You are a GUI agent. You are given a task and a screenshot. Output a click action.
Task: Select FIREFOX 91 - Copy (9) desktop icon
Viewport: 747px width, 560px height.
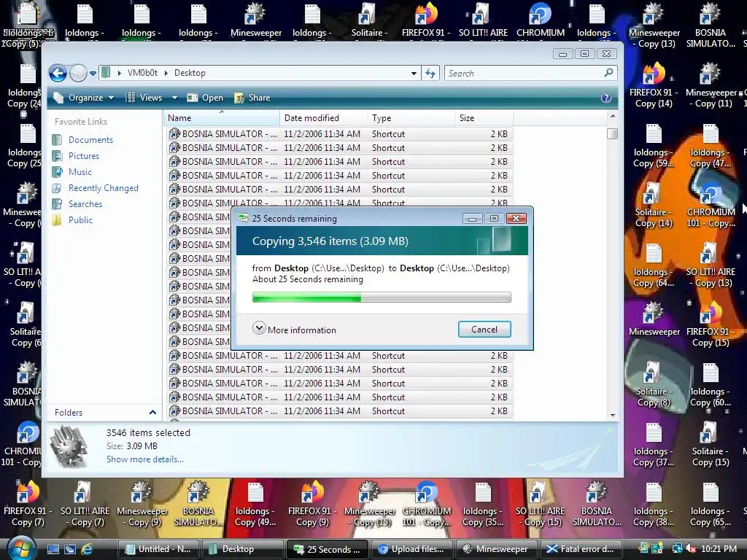coord(312,505)
